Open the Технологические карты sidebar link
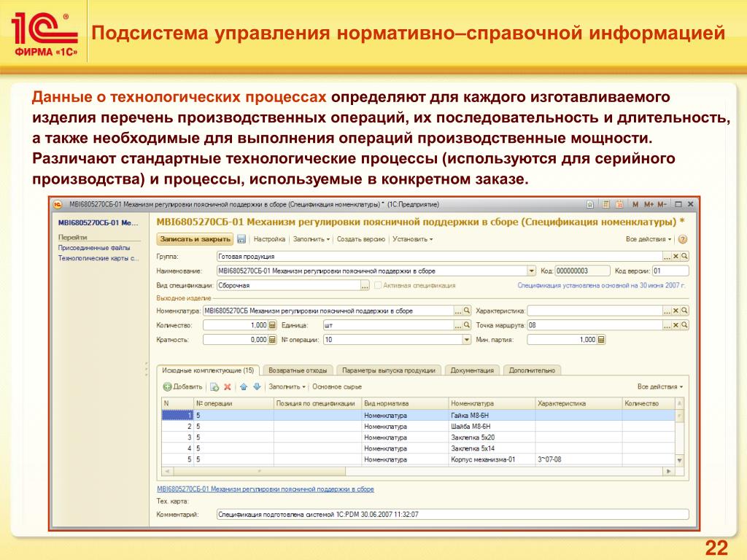Screen dimensions: 747x560 pyautogui.click(x=98, y=258)
